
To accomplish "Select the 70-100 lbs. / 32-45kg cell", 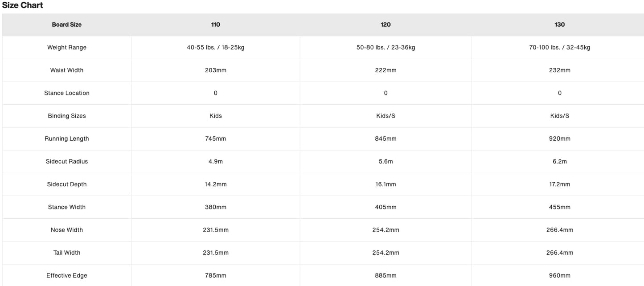I will point(560,48).
